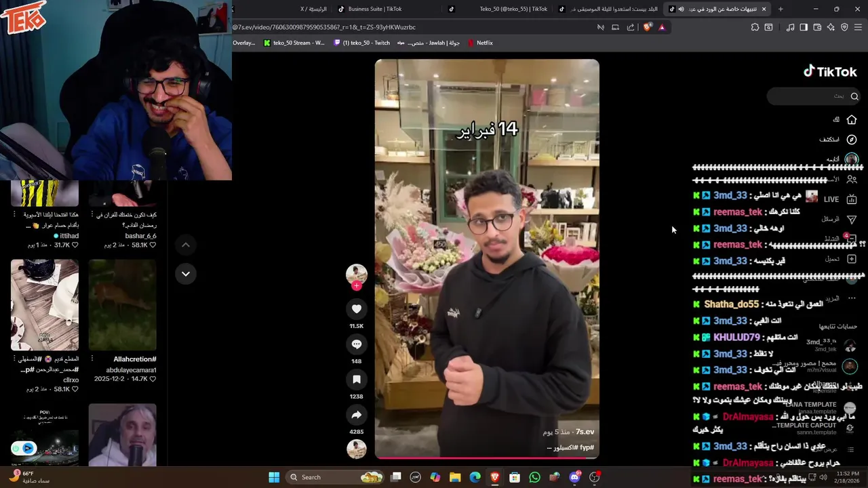Open the spinning sound disc below share
Screen dimensions: 868x488
pyautogui.click(x=357, y=449)
